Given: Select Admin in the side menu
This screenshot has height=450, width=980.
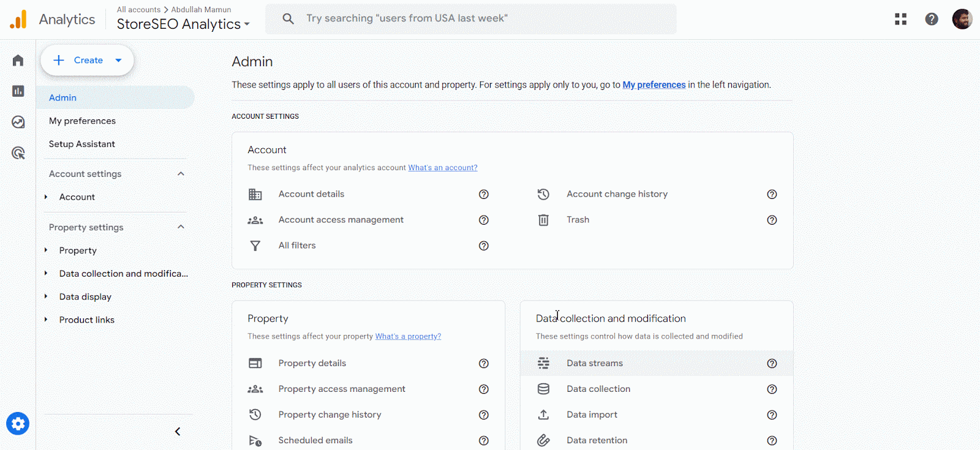Looking at the screenshot, I should point(115,97).
